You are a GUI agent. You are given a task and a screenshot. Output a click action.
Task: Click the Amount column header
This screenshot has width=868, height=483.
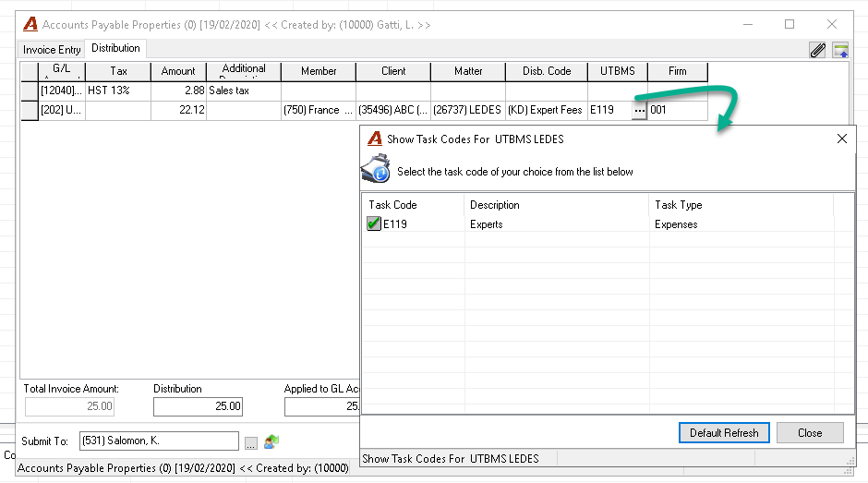[178, 71]
